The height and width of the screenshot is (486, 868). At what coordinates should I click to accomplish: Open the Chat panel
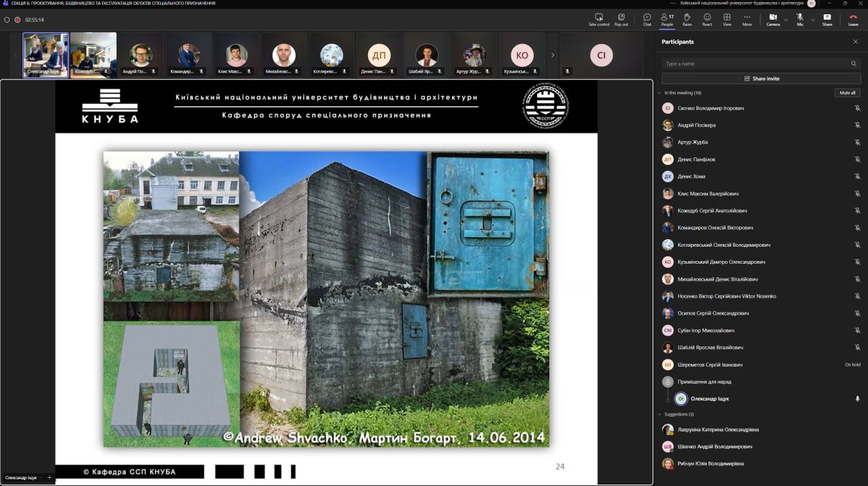pos(647,19)
